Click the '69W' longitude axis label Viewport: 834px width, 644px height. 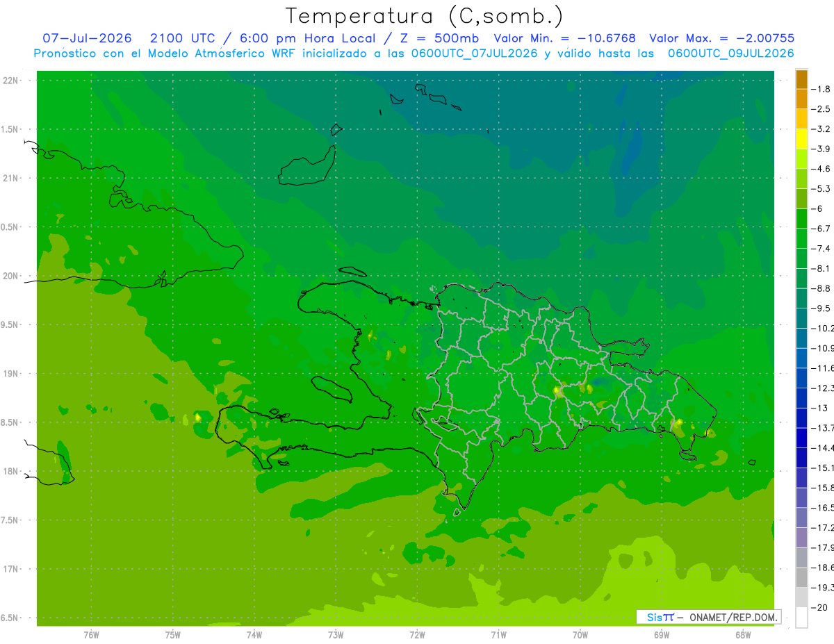(662, 634)
